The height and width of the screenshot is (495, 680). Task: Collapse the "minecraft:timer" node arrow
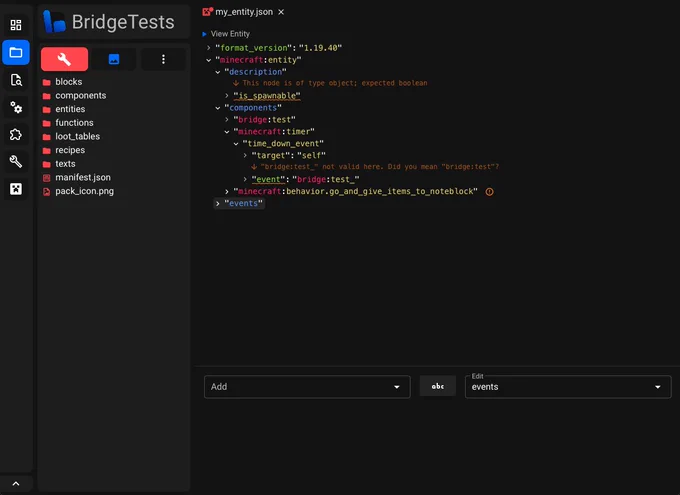pos(227,131)
